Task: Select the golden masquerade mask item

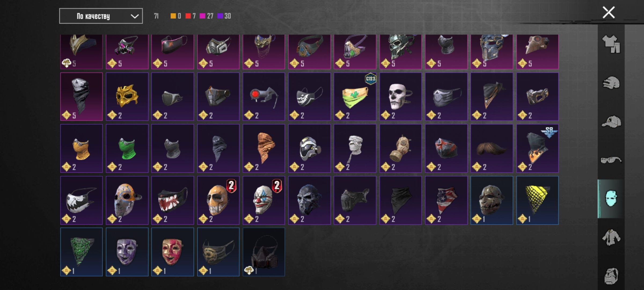Action: coord(127,97)
